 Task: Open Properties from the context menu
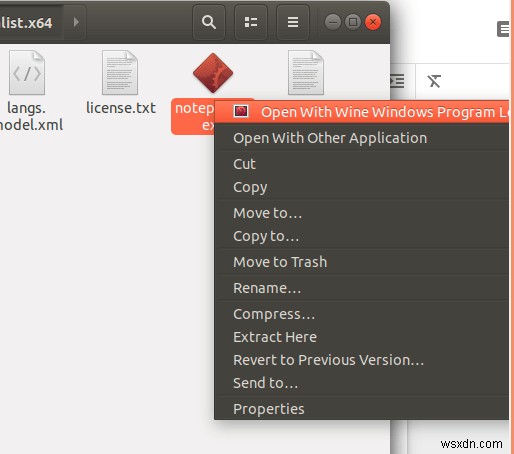(x=362, y=409)
